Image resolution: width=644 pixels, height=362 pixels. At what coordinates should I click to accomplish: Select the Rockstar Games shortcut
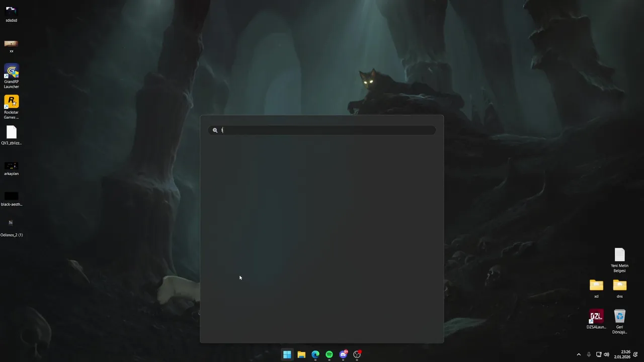[x=11, y=107]
